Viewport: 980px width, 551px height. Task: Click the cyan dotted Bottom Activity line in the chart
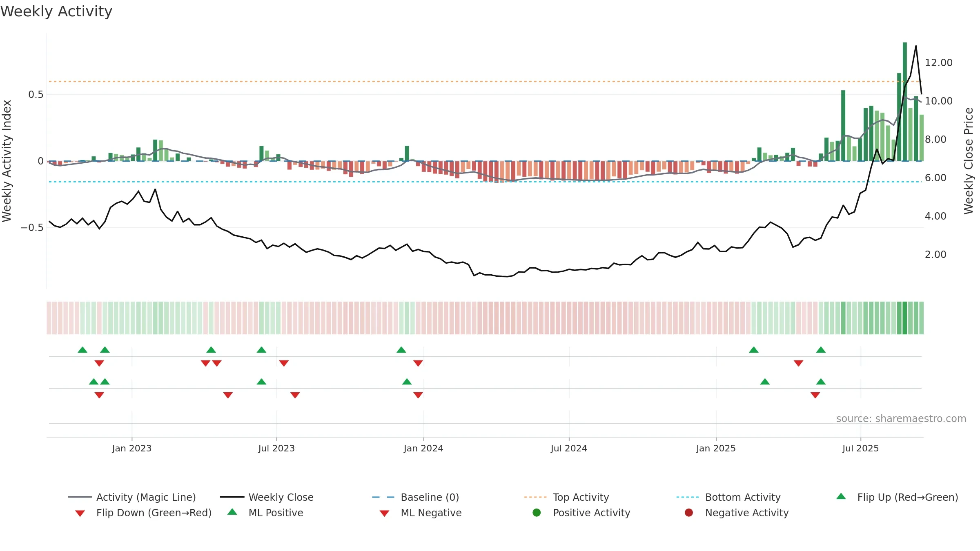click(485, 182)
